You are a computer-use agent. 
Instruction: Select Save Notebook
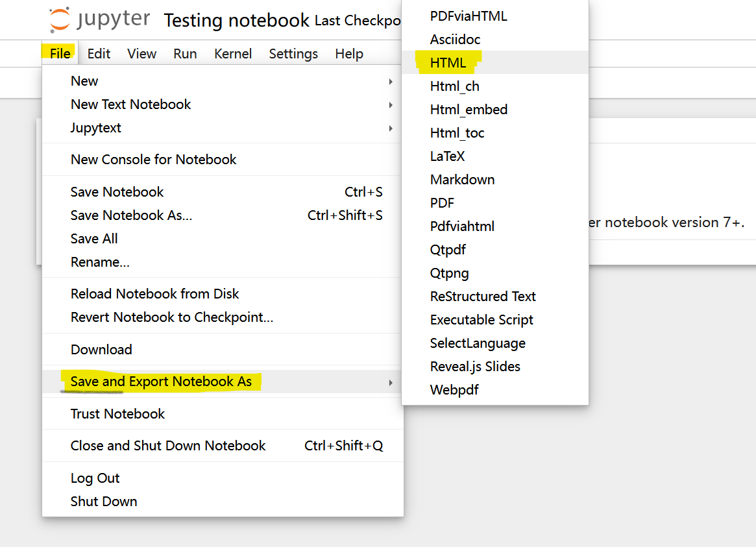tap(223, 192)
